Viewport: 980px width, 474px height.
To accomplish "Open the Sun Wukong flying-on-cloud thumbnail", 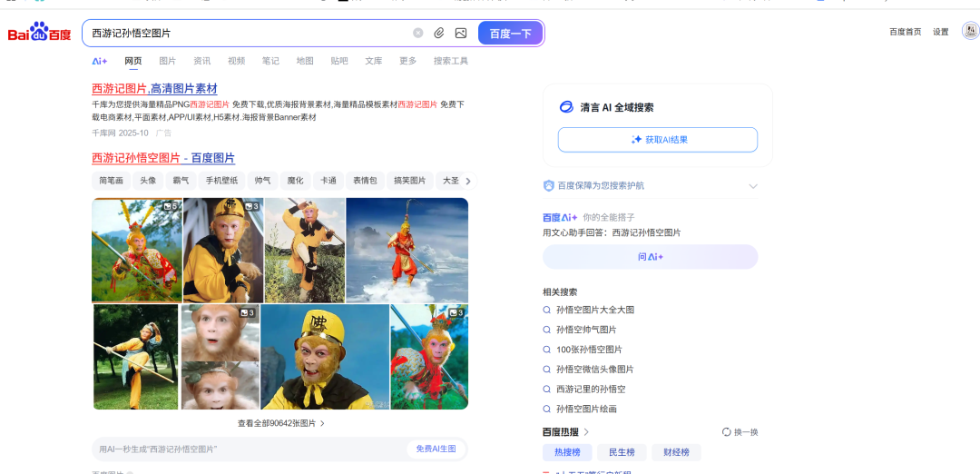I will [407, 250].
